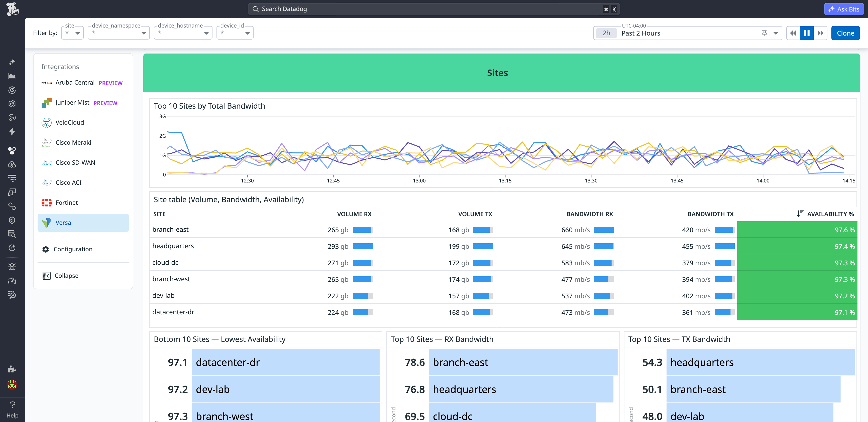Open the sparkle Bits AI sidebar icon

[12, 62]
